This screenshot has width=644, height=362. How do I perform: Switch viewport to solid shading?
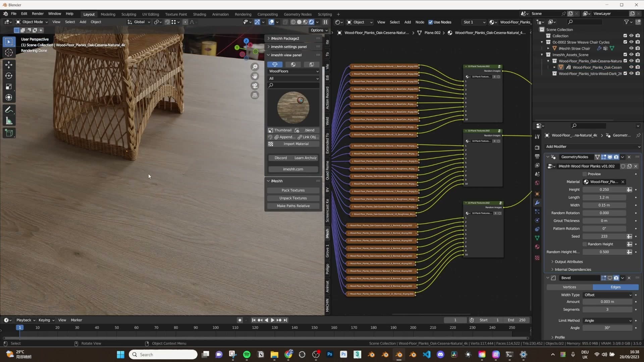[299, 22]
